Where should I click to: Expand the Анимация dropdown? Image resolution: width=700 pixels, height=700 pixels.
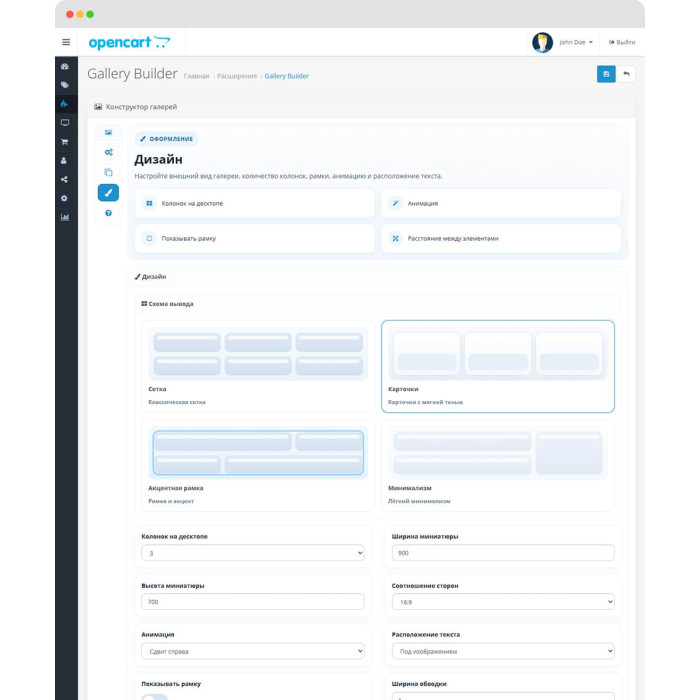253,651
